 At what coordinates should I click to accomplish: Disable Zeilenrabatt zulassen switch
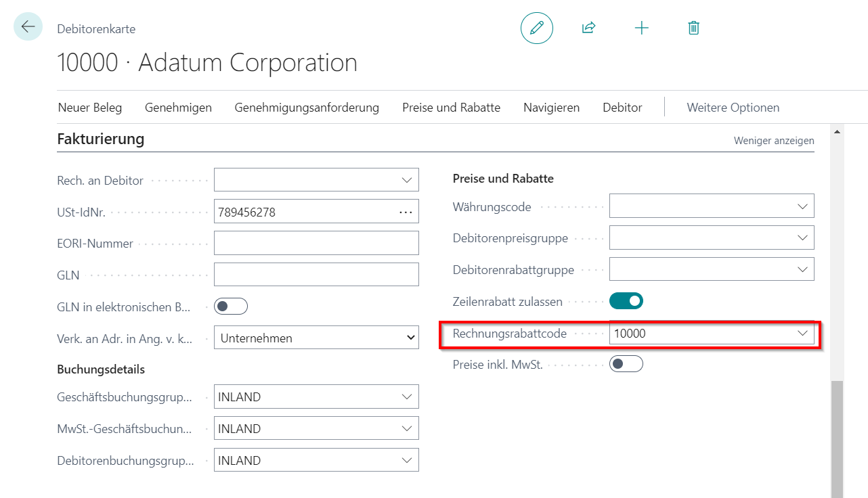click(626, 300)
